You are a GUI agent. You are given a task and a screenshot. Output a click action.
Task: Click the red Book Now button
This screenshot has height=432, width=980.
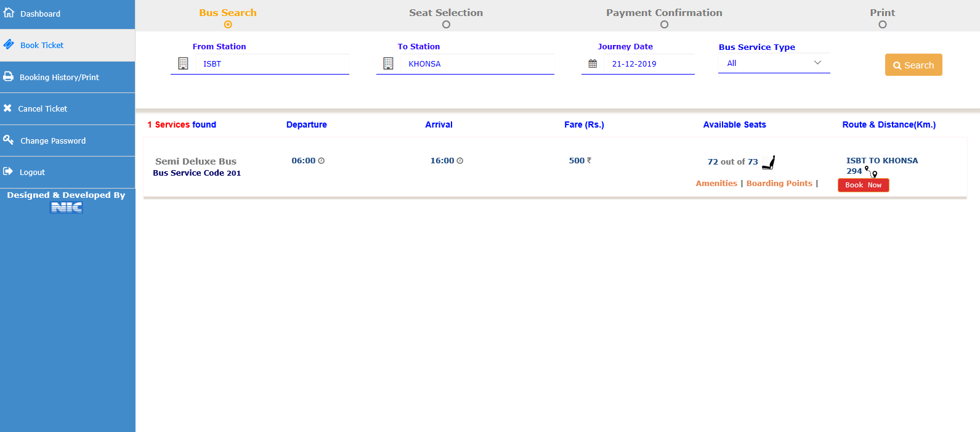(863, 185)
